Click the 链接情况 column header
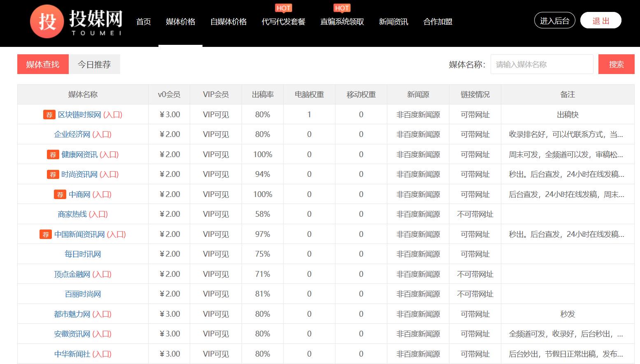Image resolution: width=640 pixels, height=364 pixels. coord(475,95)
